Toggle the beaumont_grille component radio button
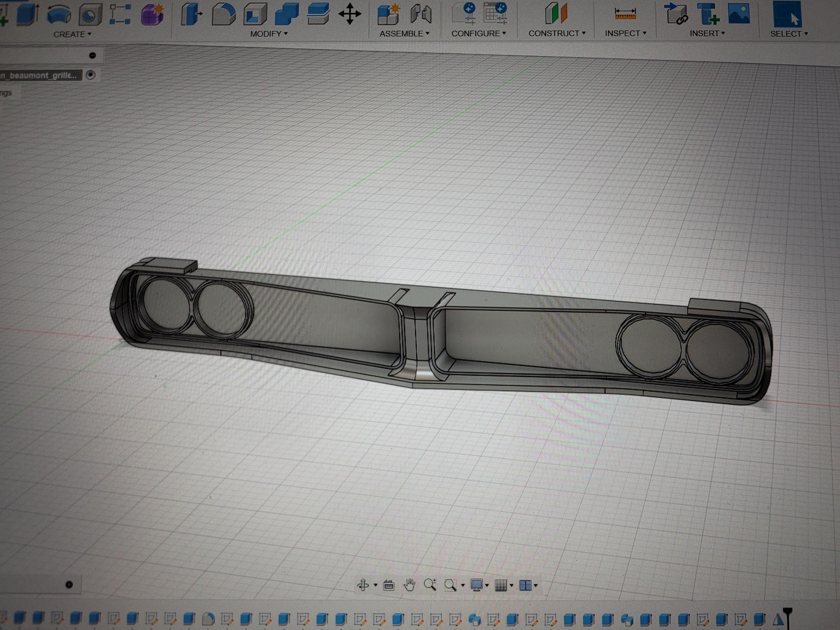840x630 pixels. 90,75
